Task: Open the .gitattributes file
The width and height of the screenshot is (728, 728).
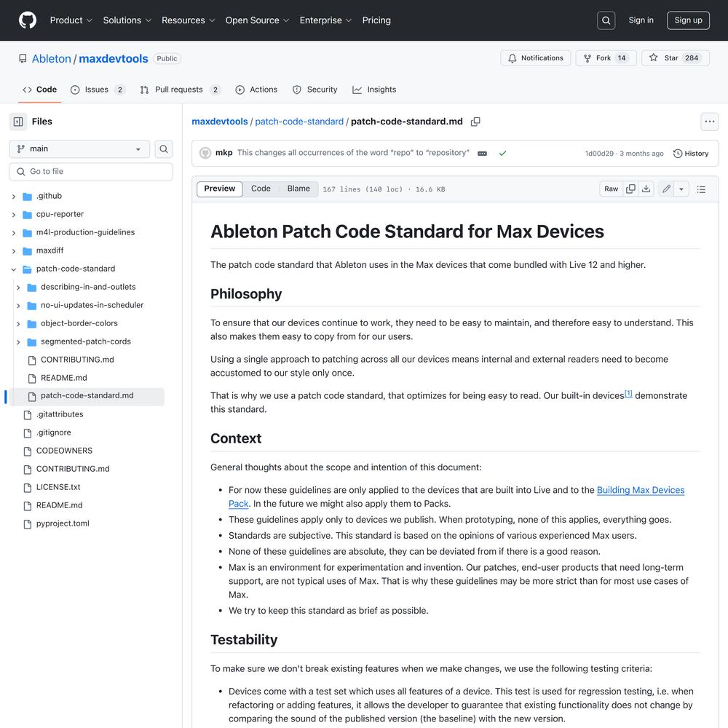Action: click(60, 415)
